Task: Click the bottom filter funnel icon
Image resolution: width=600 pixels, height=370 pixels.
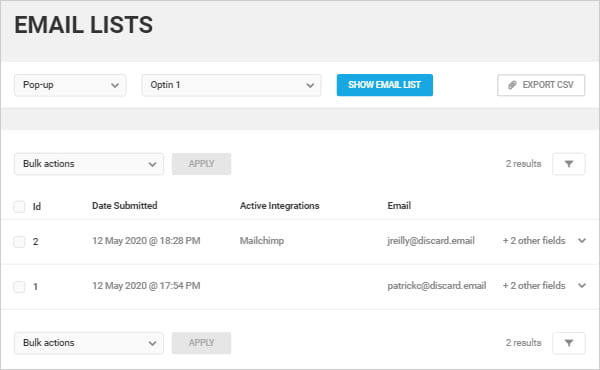Action: pyautogui.click(x=569, y=343)
